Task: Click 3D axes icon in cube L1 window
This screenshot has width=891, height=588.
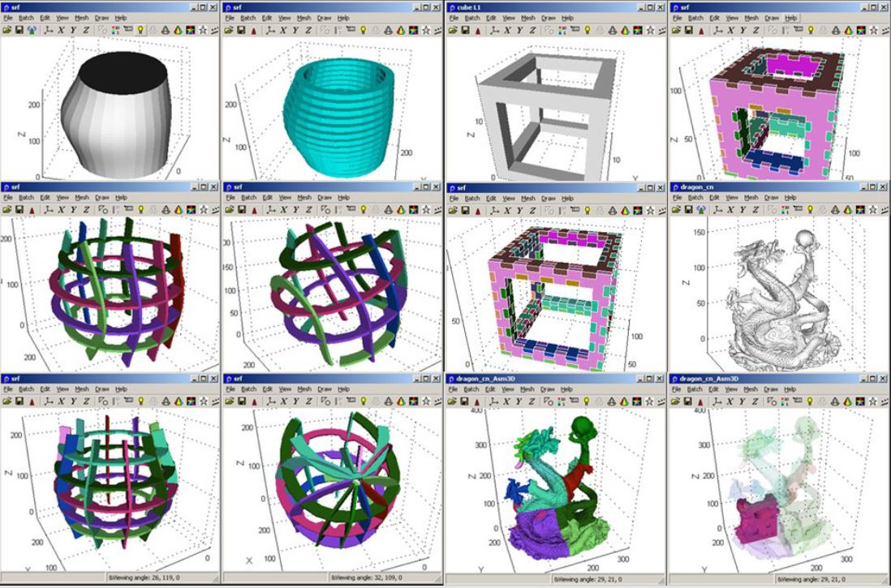Action: point(494,29)
